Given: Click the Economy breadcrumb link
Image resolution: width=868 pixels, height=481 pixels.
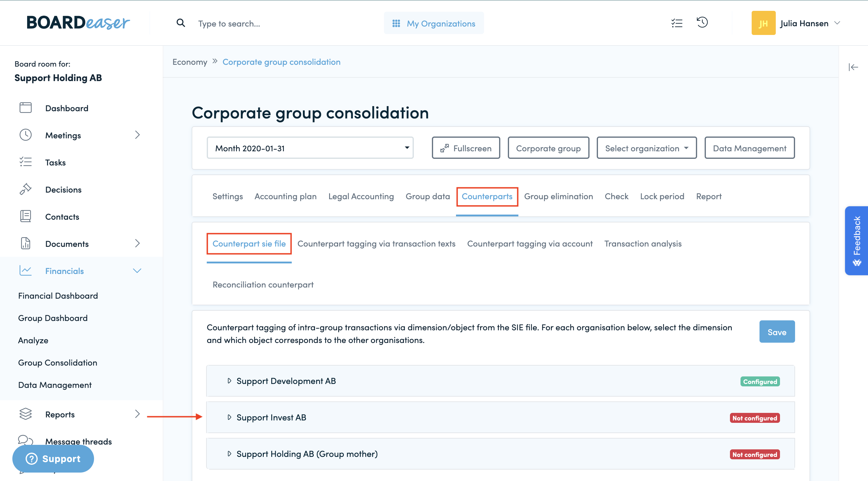Looking at the screenshot, I should tap(190, 62).
